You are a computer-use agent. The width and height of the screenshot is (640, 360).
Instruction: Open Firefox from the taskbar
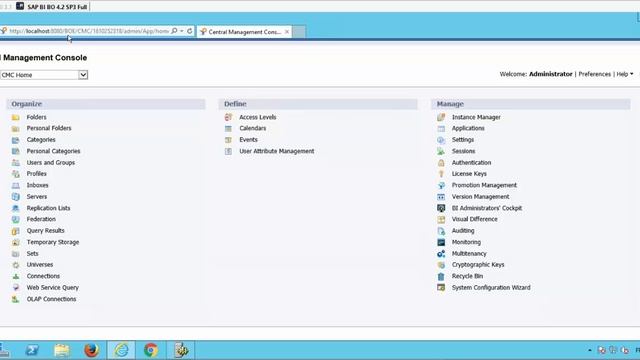(91, 350)
